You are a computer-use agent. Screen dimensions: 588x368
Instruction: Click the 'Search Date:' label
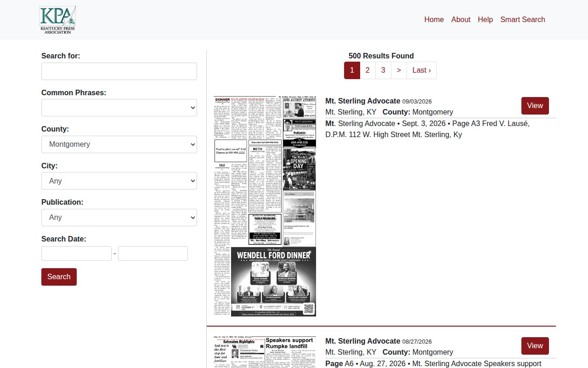[x=64, y=239]
